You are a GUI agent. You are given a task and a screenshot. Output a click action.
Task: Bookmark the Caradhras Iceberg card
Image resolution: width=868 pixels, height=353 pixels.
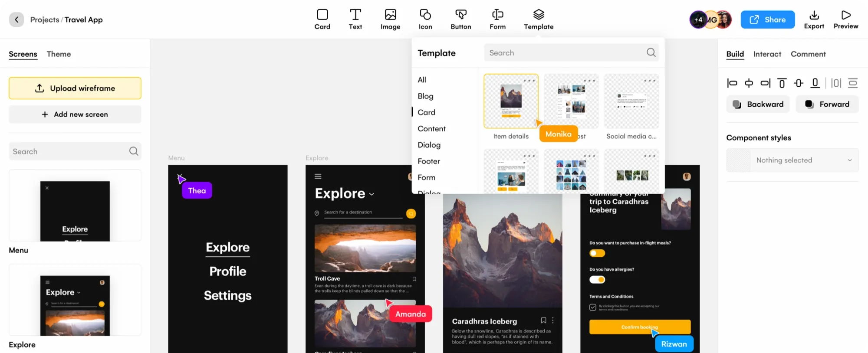click(543, 320)
